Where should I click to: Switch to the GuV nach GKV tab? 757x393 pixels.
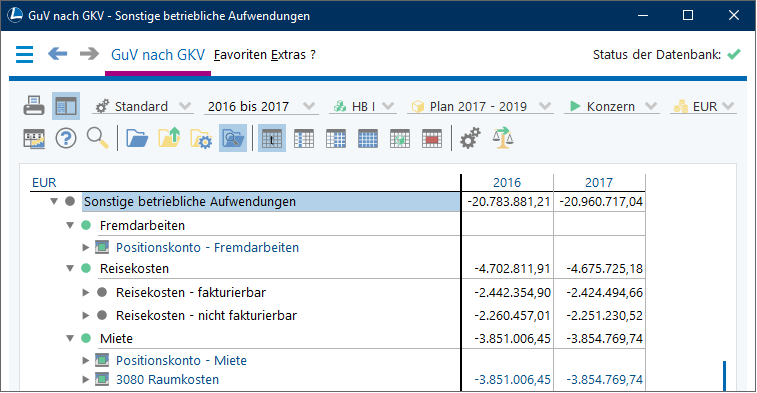[x=158, y=55]
